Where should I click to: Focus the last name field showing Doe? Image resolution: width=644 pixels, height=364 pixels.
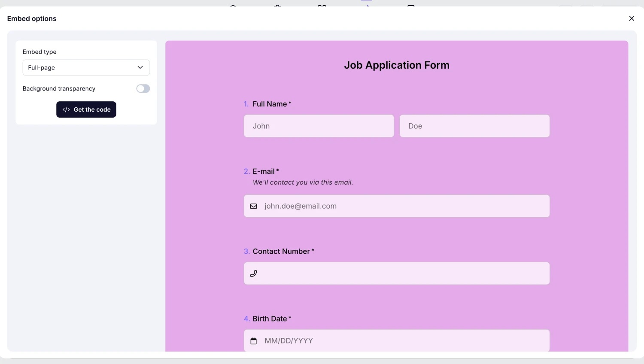pos(474,126)
